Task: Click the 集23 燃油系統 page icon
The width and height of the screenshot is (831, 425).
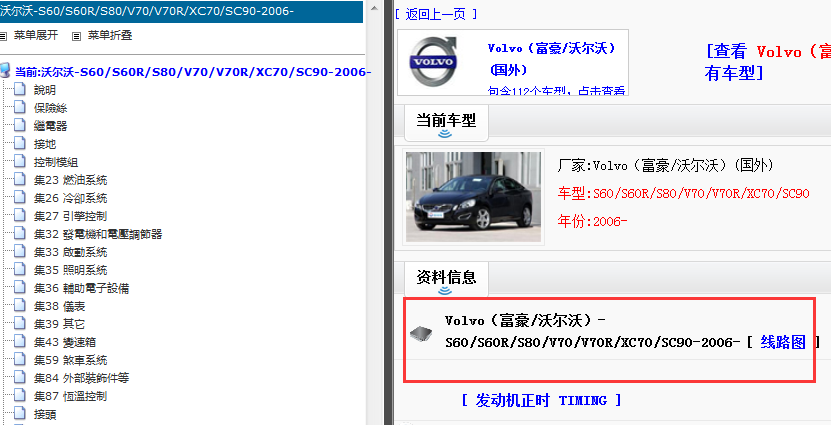Action: (x=20, y=179)
